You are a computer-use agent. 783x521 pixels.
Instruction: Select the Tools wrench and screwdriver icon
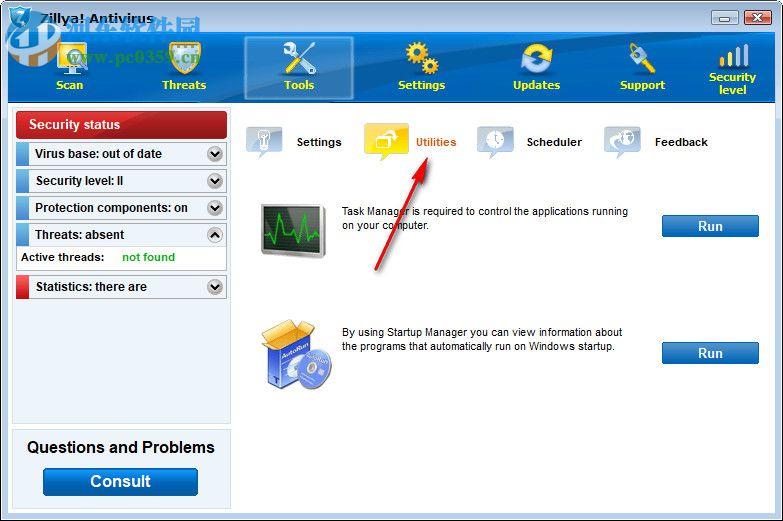[299, 58]
